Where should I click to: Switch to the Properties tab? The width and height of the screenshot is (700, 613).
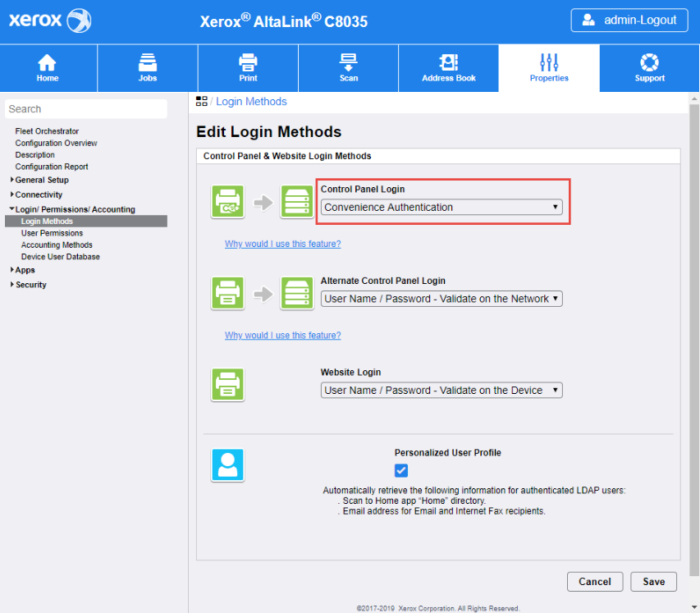(549, 67)
